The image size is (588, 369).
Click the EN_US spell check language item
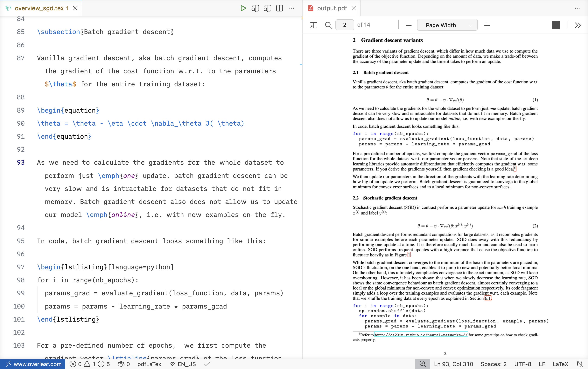coord(183,364)
